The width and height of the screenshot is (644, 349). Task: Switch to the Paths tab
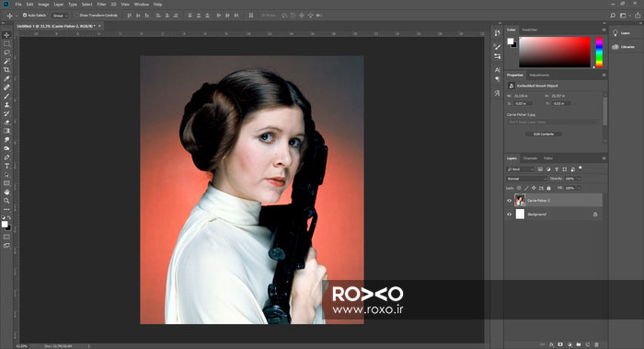(548, 158)
